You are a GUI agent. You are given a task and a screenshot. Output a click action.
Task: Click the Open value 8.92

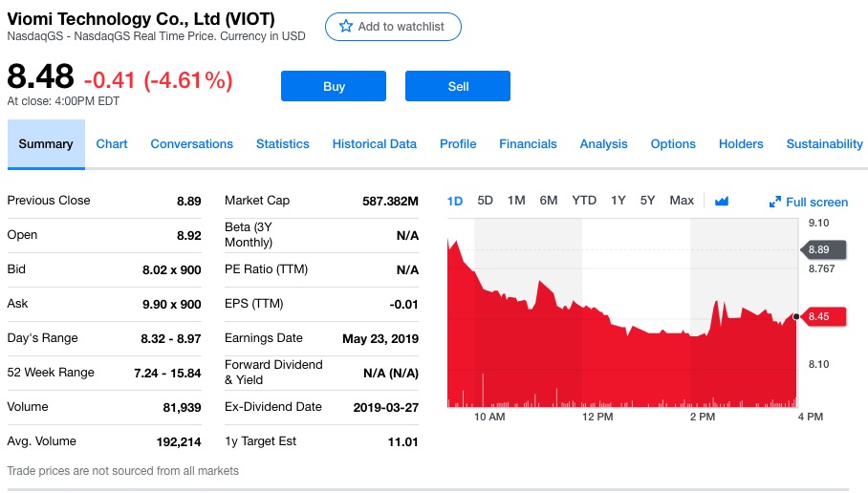click(x=188, y=235)
